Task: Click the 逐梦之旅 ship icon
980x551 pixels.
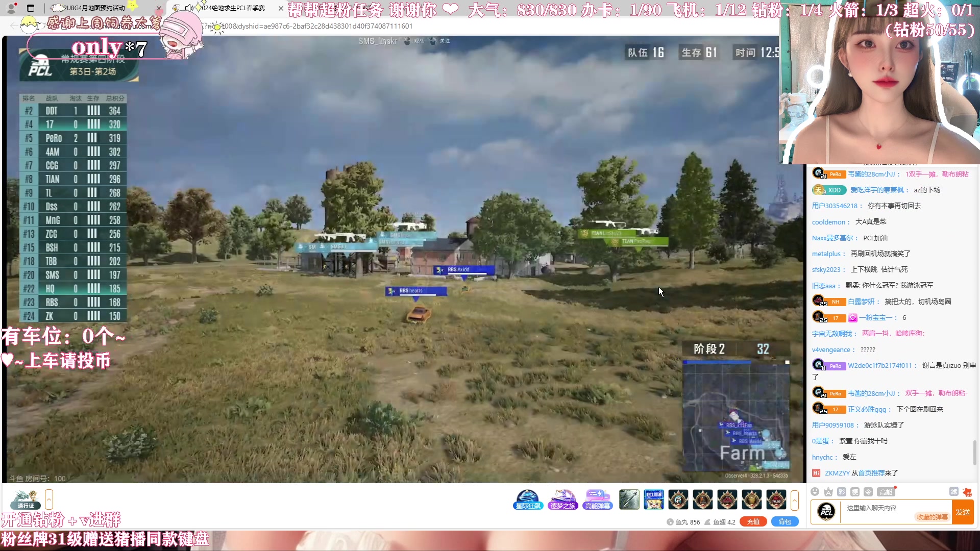Action: (562, 499)
